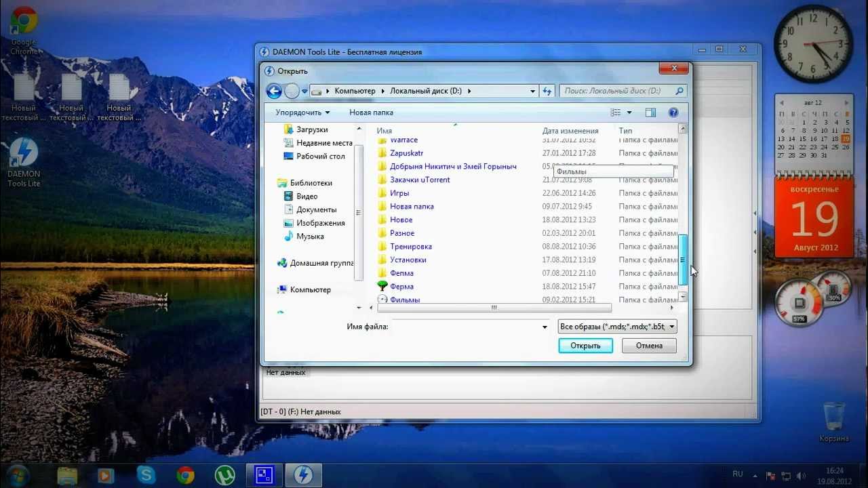Image resolution: width=868 pixels, height=488 pixels.
Task: Sort by the Имя column header
Action: tap(384, 131)
